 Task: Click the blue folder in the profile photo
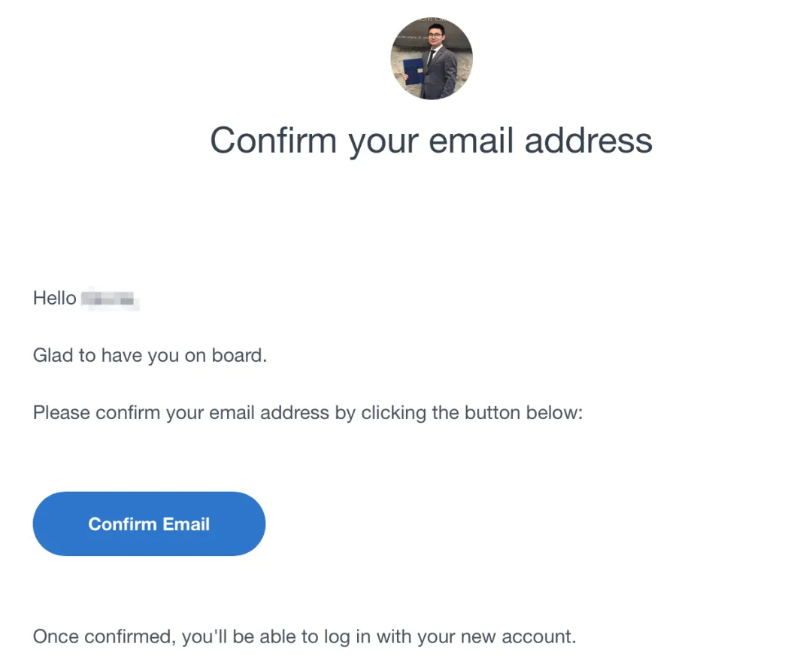click(x=413, y=71)
